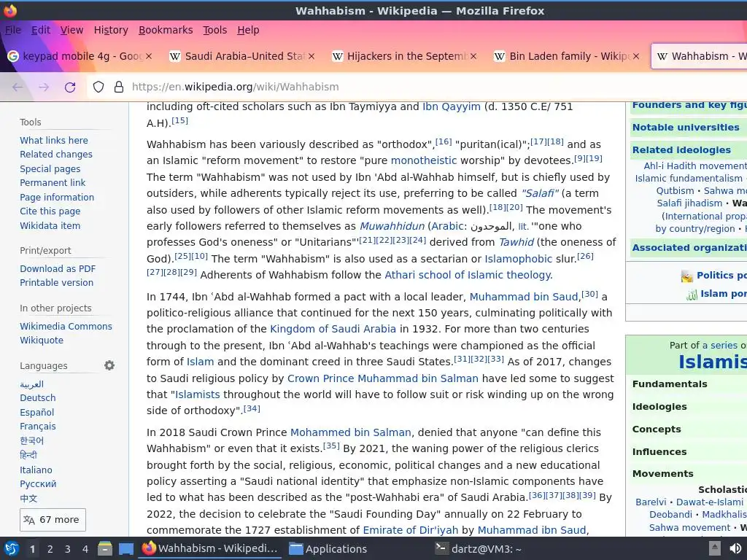Expand the Ideologies section

click(x=659, y=407)
